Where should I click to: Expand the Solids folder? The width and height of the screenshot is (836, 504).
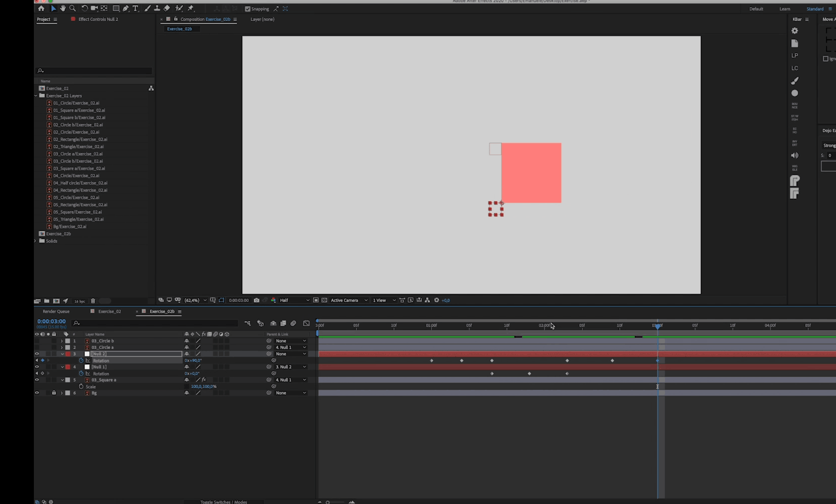point(36,241)
